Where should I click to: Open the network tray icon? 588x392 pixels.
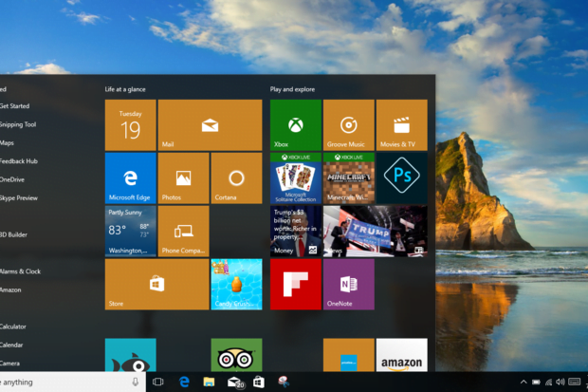click(x=548, y=383)
